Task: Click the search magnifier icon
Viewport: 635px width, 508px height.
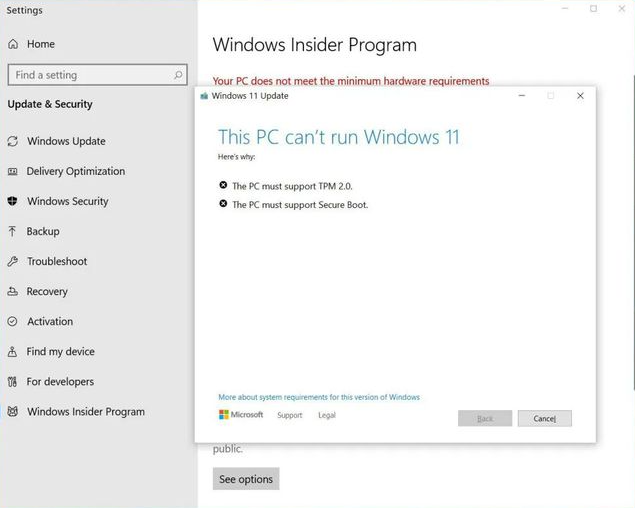Action: click(x=178, y=75)
